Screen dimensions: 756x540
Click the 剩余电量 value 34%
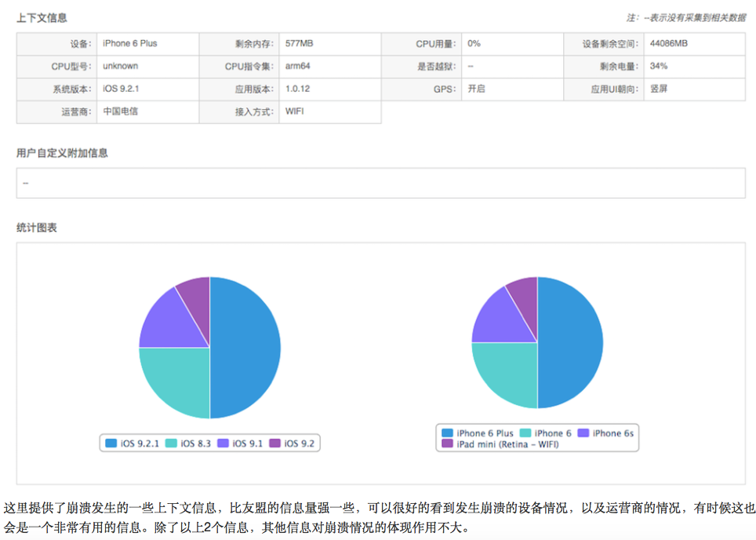(x=659, y=67)
